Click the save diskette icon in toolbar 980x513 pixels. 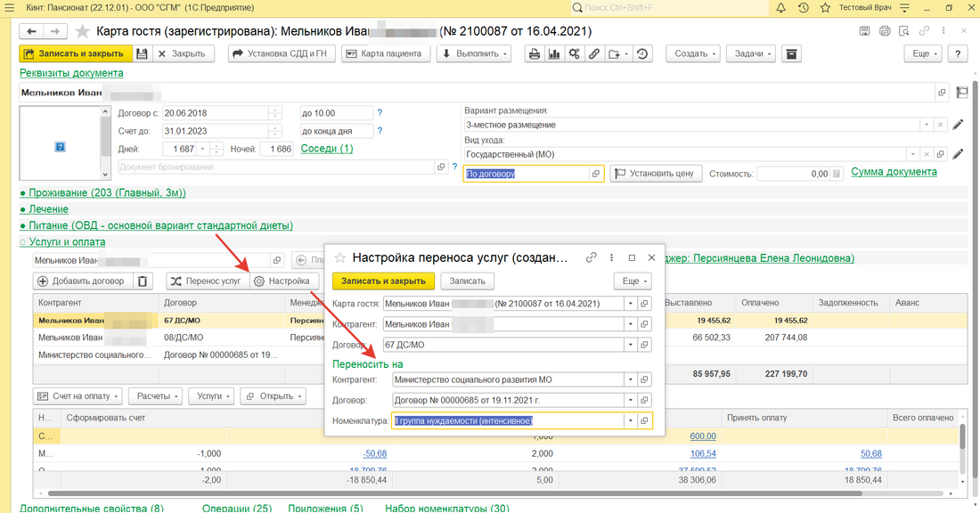coord(142,53)
